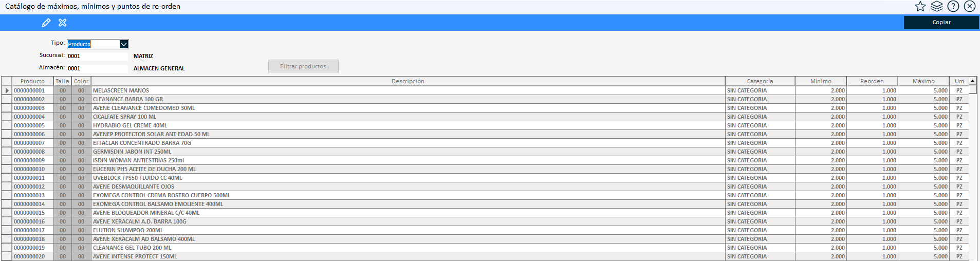Screen dimensions: 980x261
Task: Click the Color column header
Action: point(81,81)
